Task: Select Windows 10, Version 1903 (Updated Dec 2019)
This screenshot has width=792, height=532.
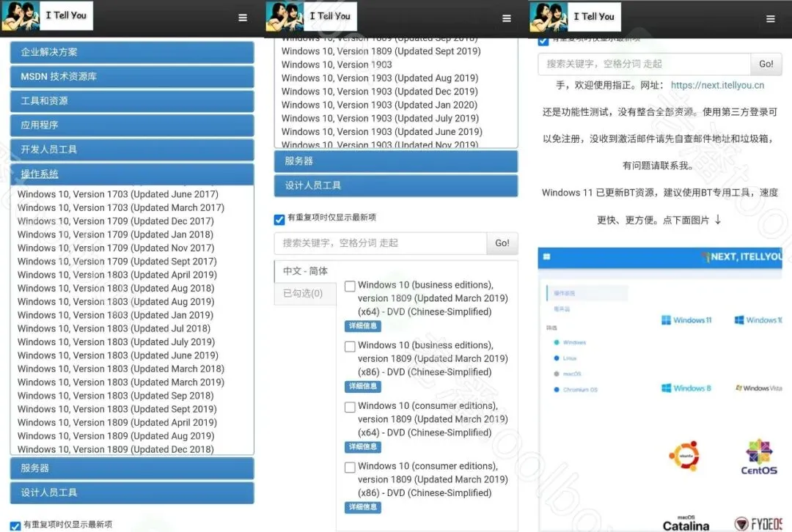Action: click(x=379, y=92)
